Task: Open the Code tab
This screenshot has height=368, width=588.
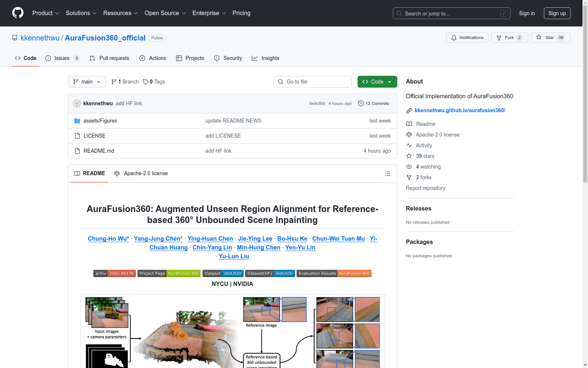Action: 26,58
